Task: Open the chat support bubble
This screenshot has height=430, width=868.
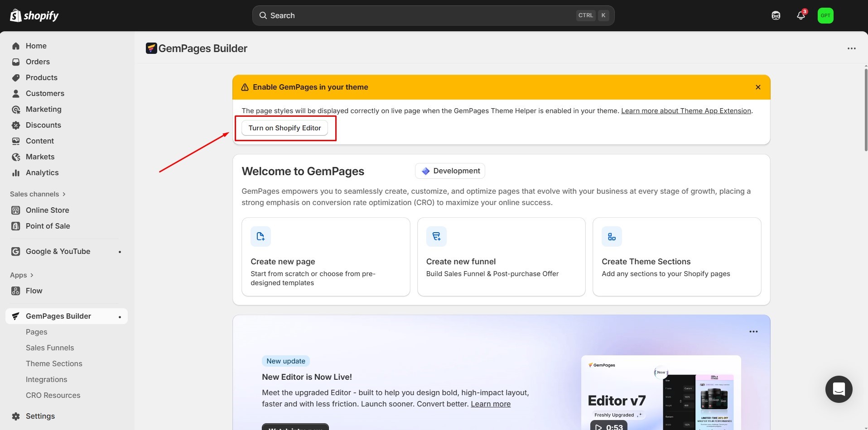Action: [839, 389]
